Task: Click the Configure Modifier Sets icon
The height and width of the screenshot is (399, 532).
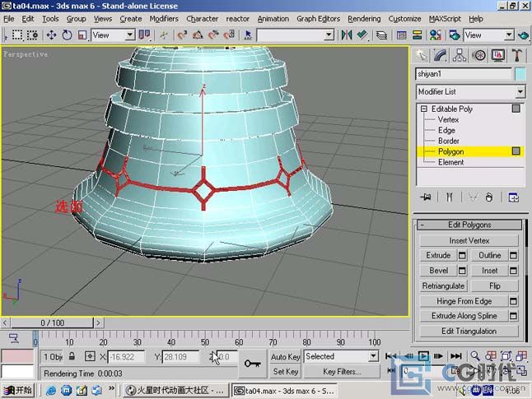Action: (x=513, y=197)
